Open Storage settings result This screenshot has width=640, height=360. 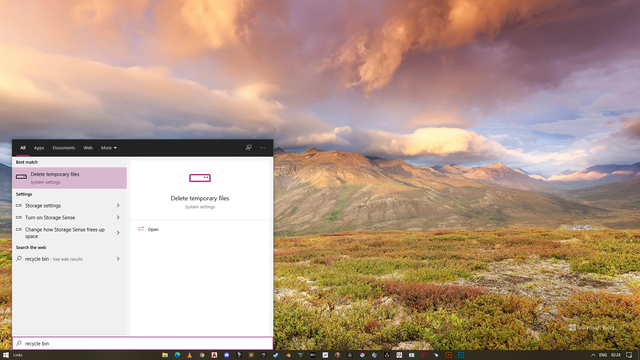coord(69,205)
